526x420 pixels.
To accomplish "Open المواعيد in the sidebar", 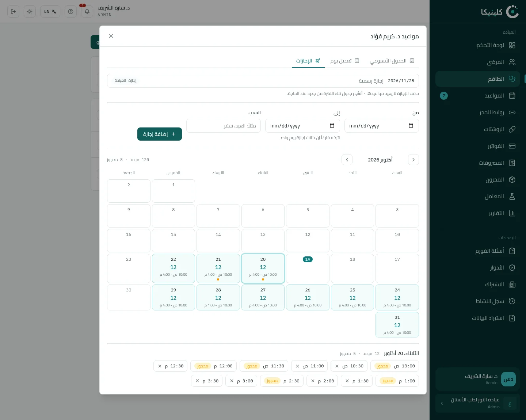I will [478, 96].
